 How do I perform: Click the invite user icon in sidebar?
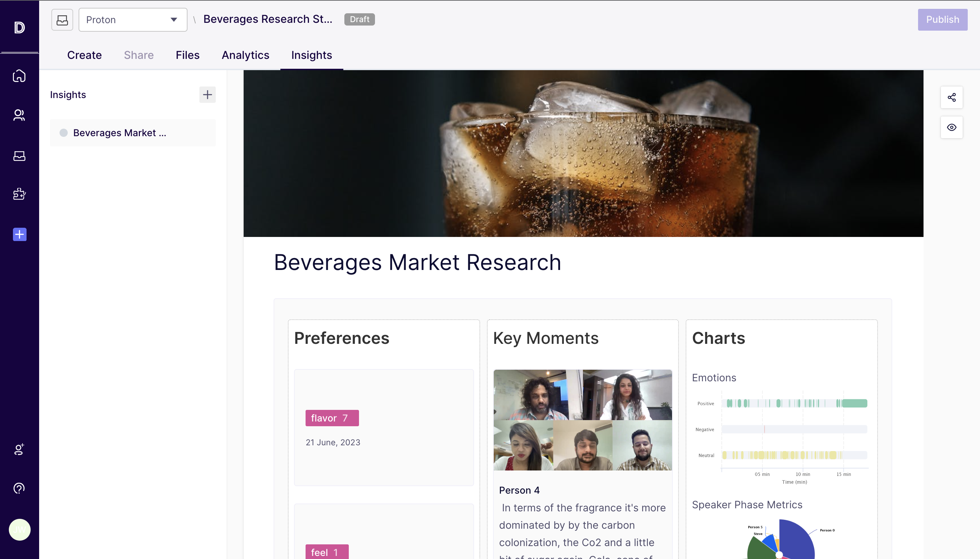[19, 449]
